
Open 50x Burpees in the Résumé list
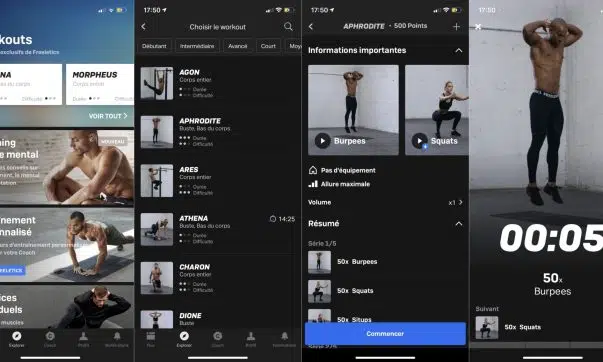(x=385, y=262)
